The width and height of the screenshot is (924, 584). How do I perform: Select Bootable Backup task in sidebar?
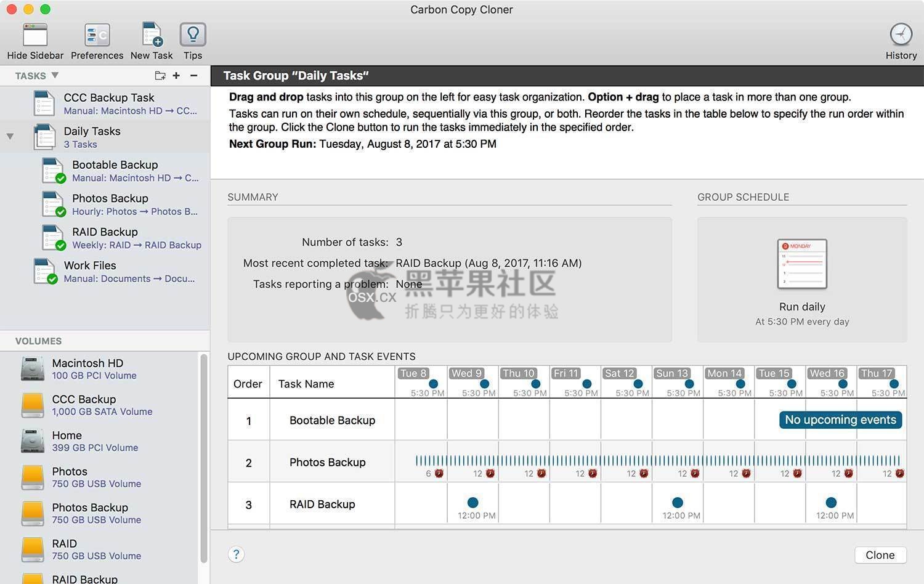(105, 171)
